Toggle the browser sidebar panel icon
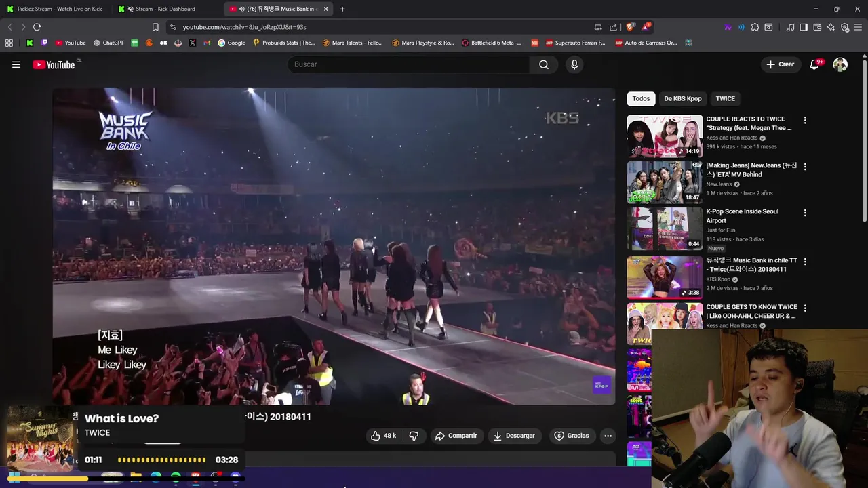This screenshot has width=868, height=488. pyautogui.click(x=804, y=27)
